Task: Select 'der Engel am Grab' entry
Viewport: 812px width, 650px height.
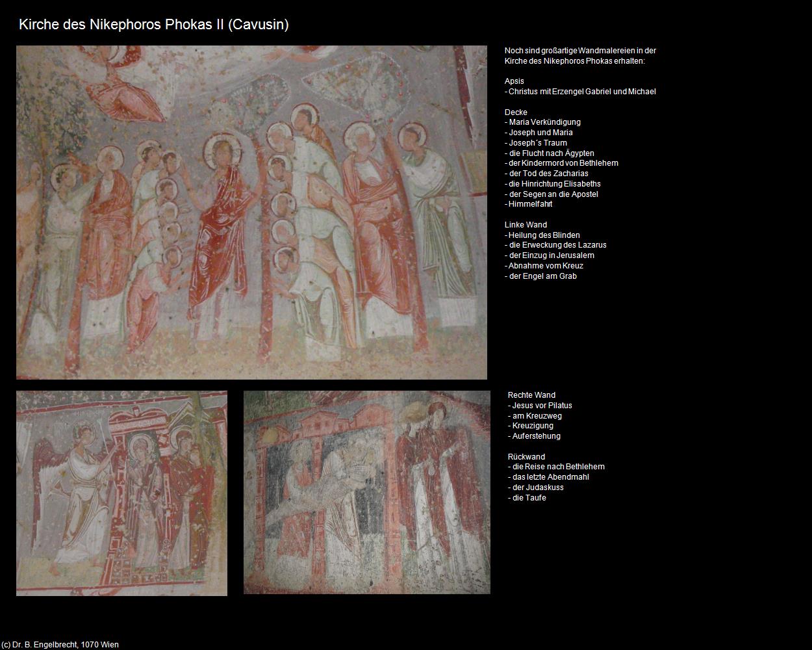Action: tap(540, 276)
